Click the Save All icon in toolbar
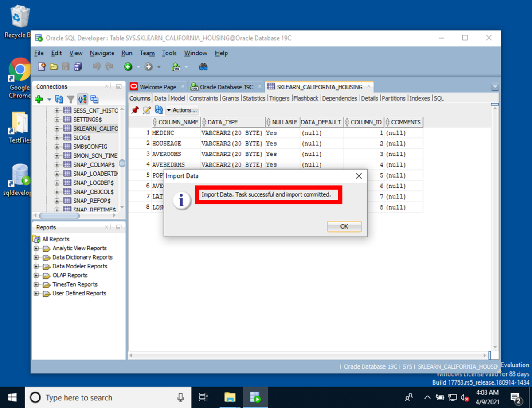The image size is (532, 408). pos(78,67)
